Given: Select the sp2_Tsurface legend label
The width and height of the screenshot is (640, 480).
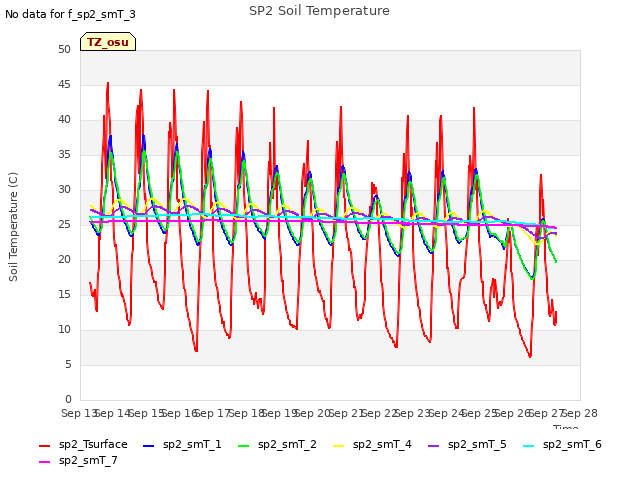Looking at the screenshot, I should tap(93, 444).
